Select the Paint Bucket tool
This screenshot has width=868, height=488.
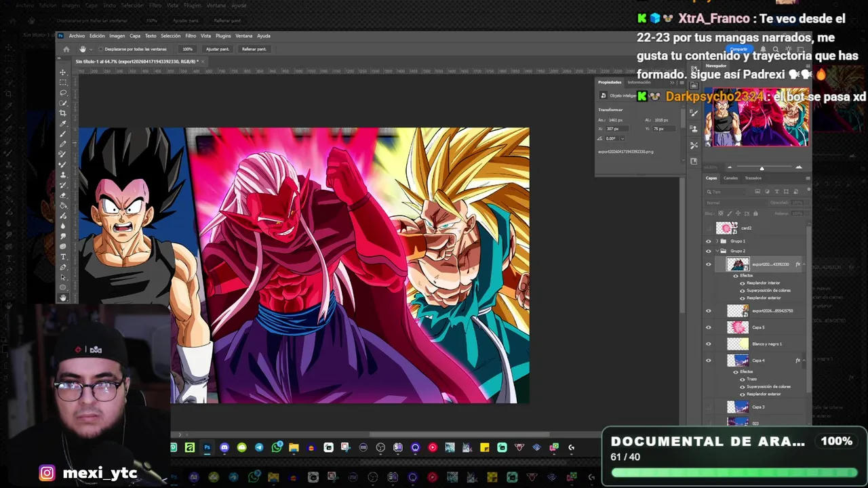(63, 205)
